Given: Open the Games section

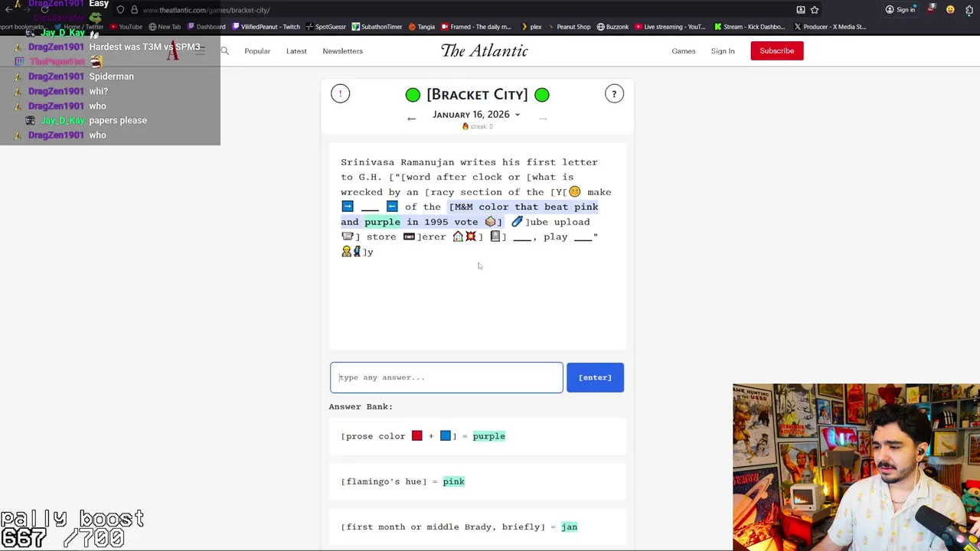Looking at the screenshot, I should pos(684,51).
